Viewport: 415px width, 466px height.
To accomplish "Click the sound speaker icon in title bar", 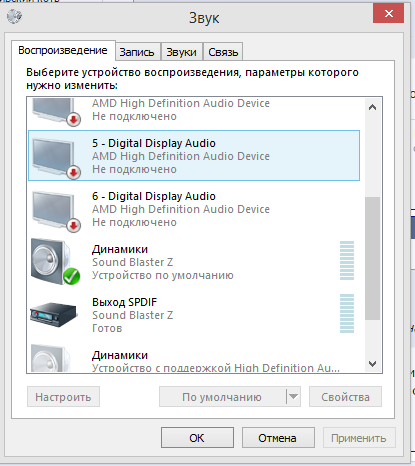I will (x=14, y=16).
